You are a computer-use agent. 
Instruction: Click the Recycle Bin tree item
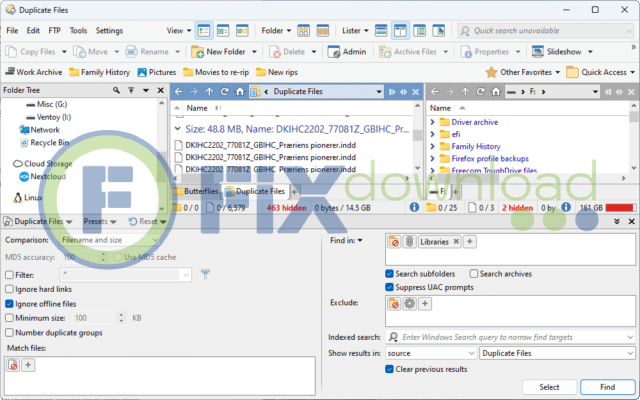(x=49, y=143)
